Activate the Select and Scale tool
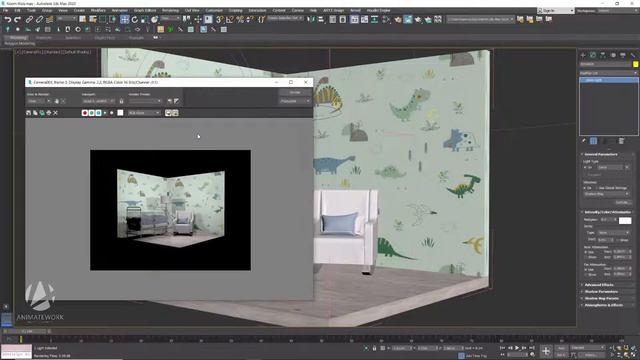 (x=144, y=19)
